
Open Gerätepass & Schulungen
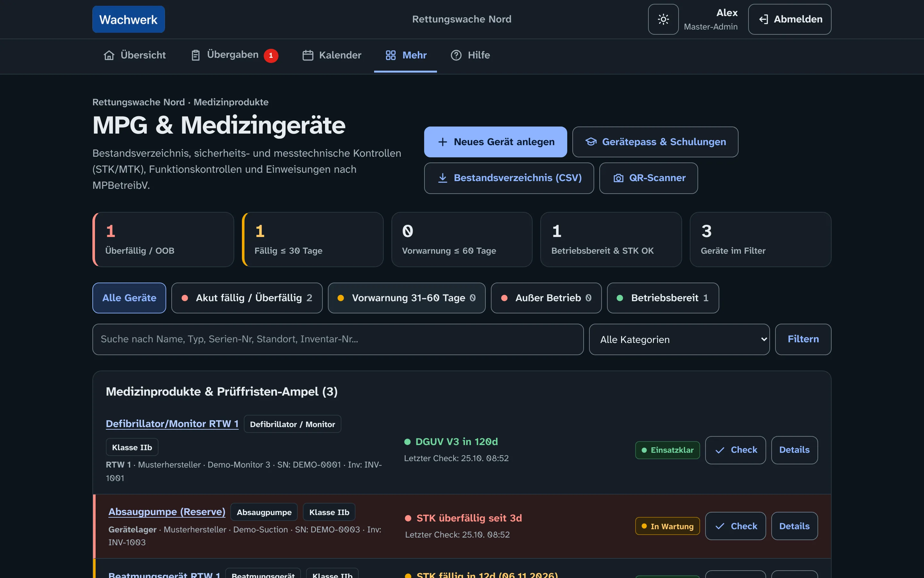coord(655,142)
